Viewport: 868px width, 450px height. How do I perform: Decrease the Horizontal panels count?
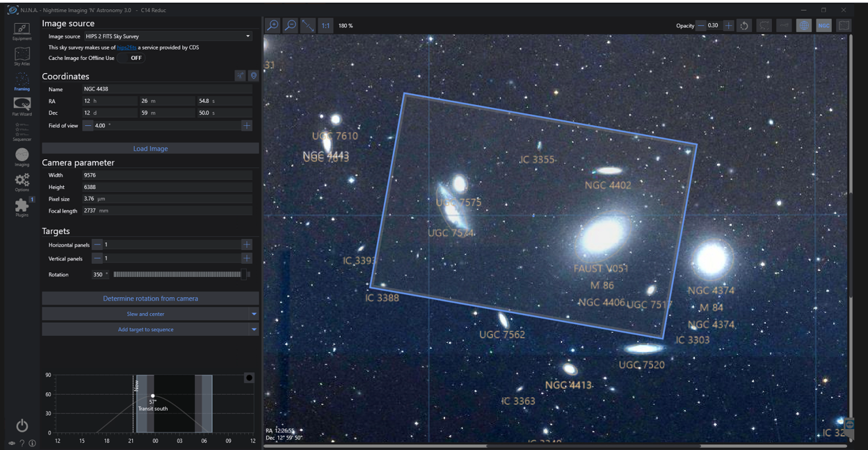(98, 245)
